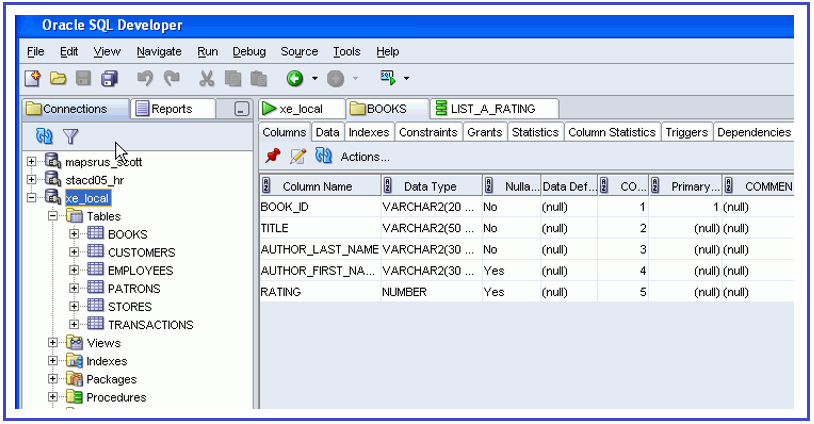This screenshot has width=814, height=424.
Task: Select the AUTHOR_LAST_NAME column name cell
Action: click(320, 249)
